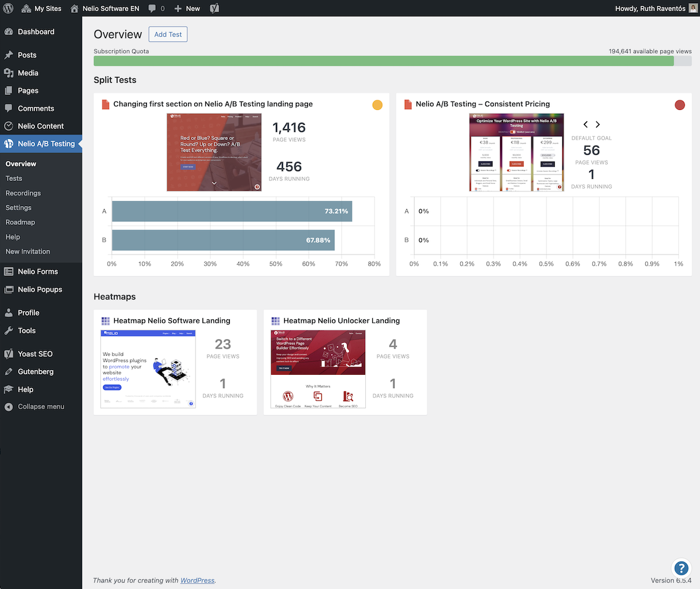
Task: Click the Comments bubble icon in sidebar
Action: [x=9, y=109]
